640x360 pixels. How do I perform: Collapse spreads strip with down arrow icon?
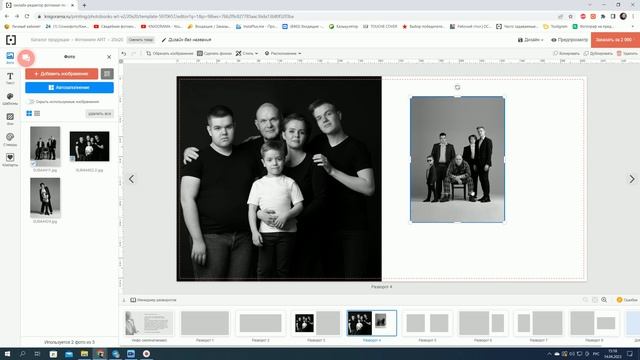tap(124, 300)
